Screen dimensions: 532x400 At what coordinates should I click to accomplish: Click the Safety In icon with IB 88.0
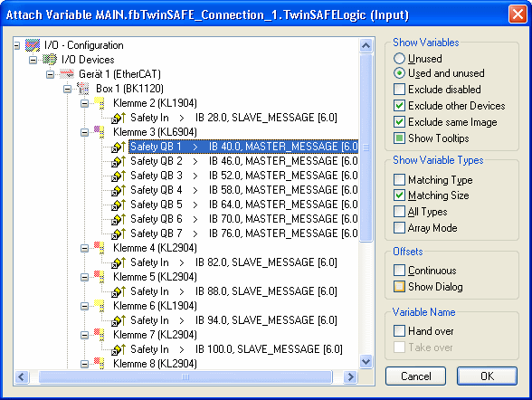click(119, 291)
